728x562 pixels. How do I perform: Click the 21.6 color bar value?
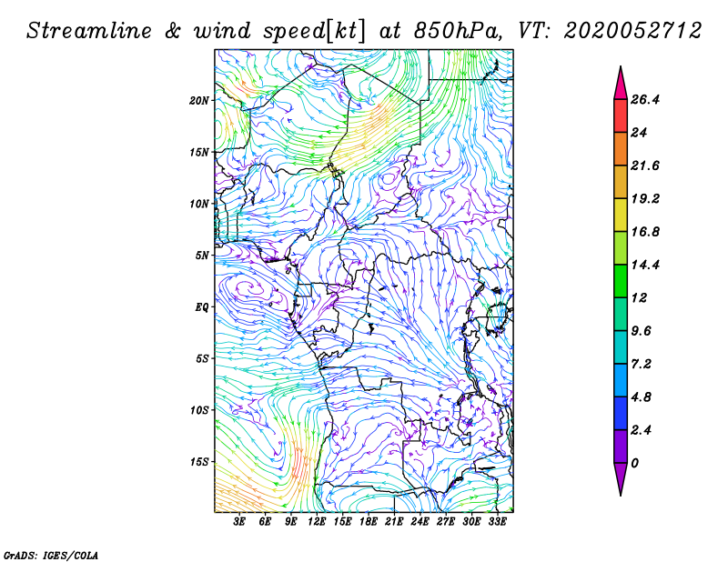(645, 166)
